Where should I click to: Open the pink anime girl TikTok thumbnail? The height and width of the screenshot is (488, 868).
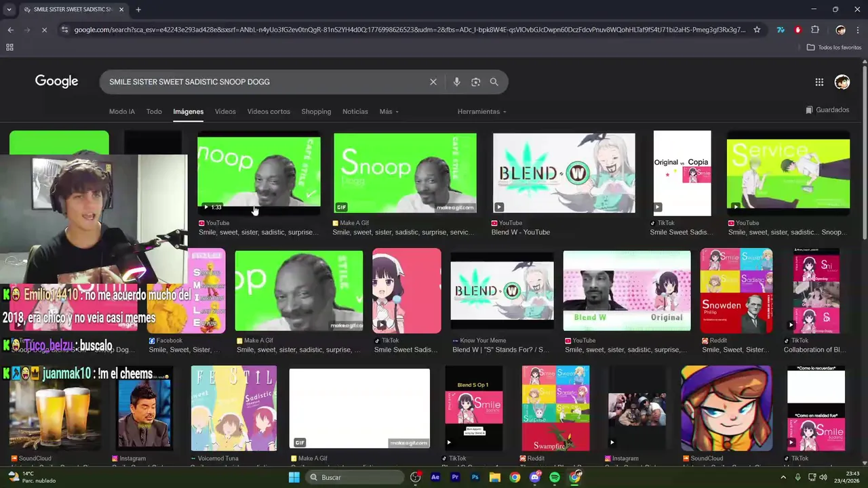click(x=406, y=291)
